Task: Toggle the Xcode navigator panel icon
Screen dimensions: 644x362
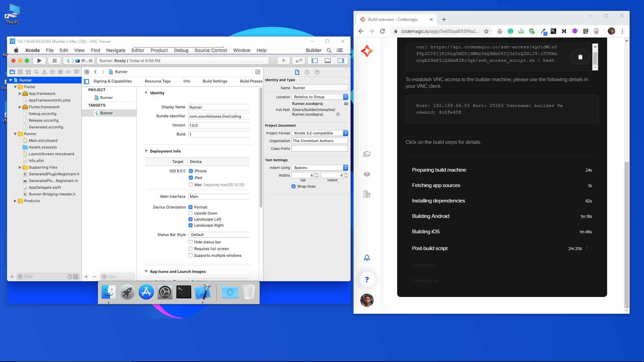Action: pyautogui.click(x=315, y=61)
